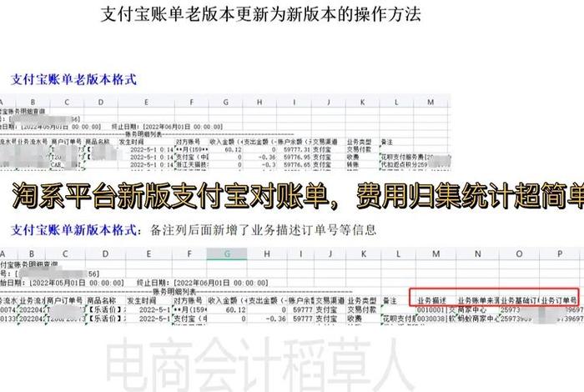Select column M header in new-format sheet
584x392 pixels.
tap(435, 254)
